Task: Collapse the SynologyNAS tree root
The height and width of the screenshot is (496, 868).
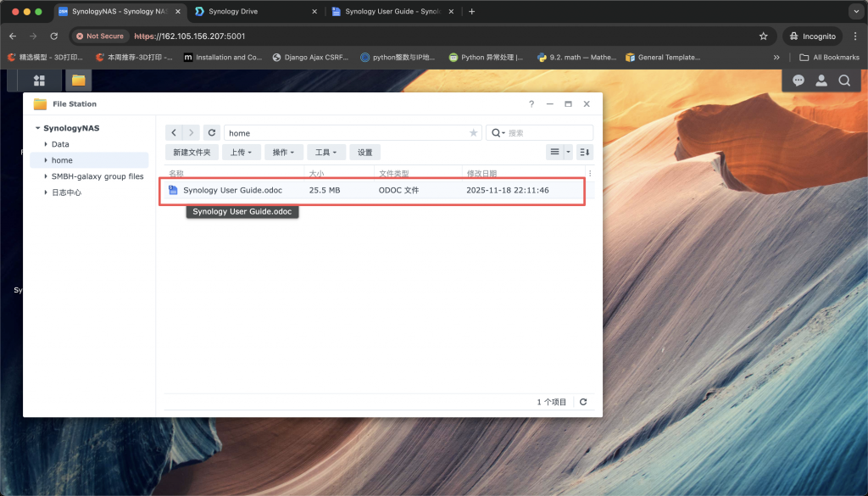Action: point(38,129)
